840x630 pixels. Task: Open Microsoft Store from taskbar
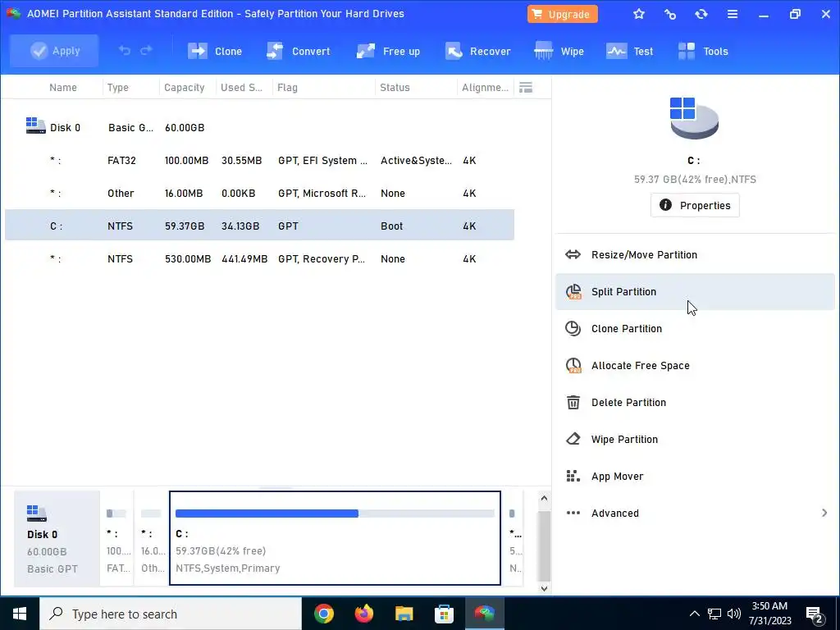click(x=444, y=614)
